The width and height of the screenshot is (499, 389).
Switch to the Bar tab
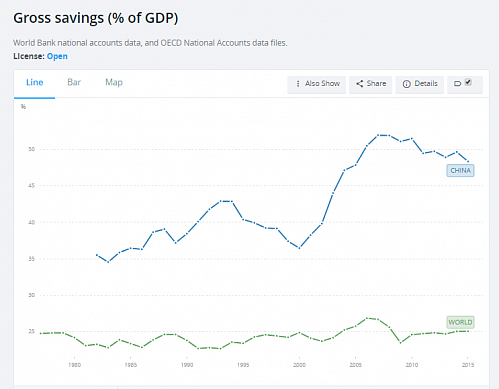tap(74, 82)
